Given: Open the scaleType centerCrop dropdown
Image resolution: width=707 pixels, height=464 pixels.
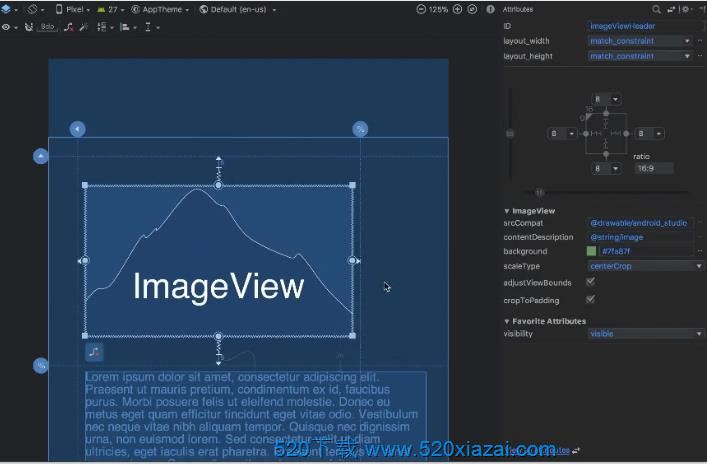Looking at the screenshot, I should [x=646, y=266].
